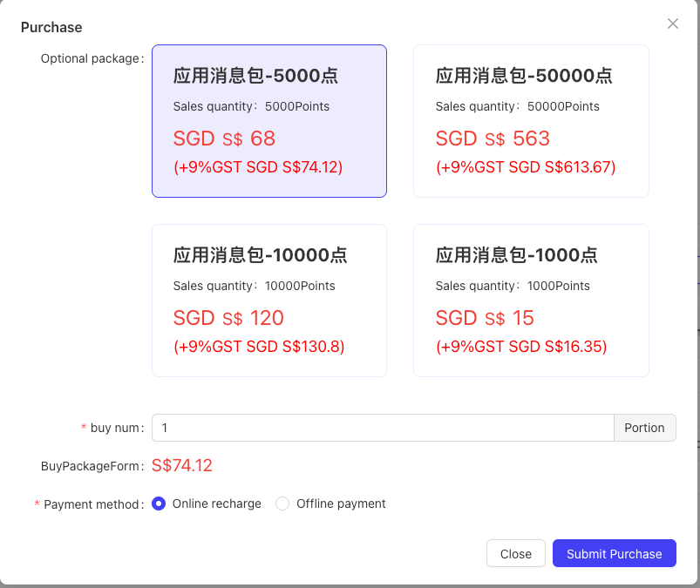
Task: Click the S$74.12 total amount
Action: click(x=182, y=466)
